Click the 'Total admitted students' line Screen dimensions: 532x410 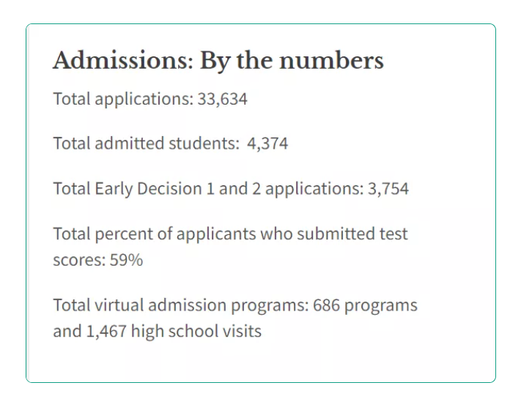tap(171, 143)
